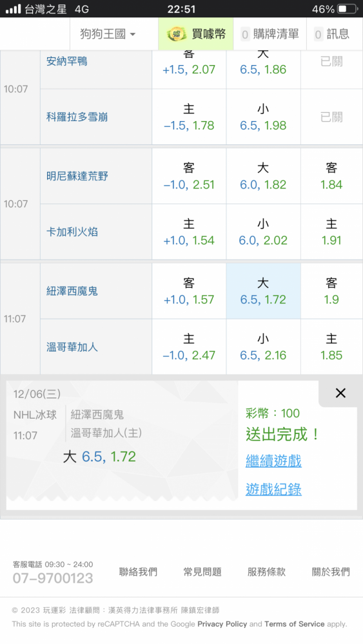
Task: Click the 遊戲紀錄 link
Action: click(x=273, y=489)
